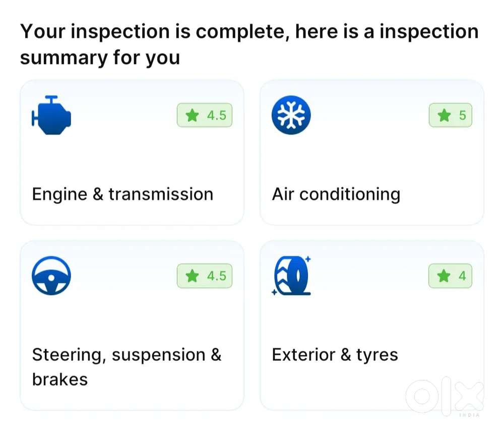Click the star in Steering 4.5 rating
Image resolution: width=504 pixels, height=444 pixels.
tap(192, 276)
